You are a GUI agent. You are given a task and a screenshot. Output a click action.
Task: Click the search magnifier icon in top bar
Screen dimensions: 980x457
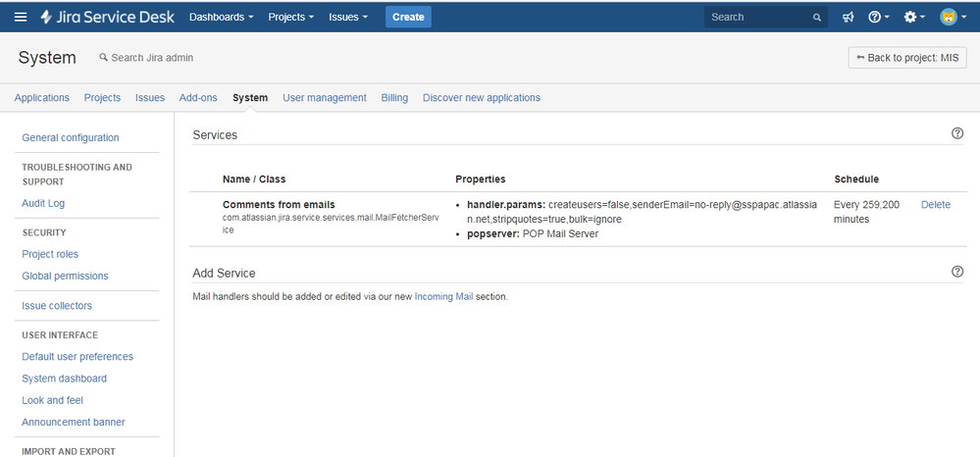click(817, 18)
